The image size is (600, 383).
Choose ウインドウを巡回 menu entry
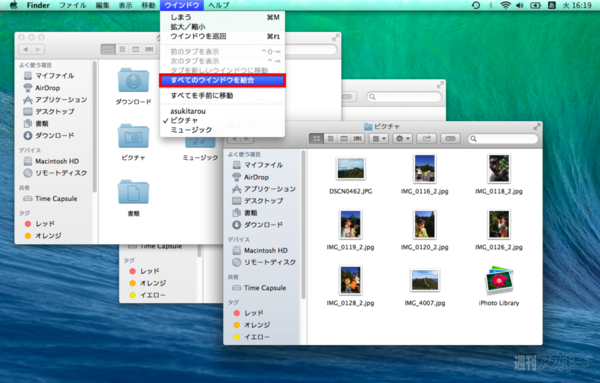click(x=222, y=36)
